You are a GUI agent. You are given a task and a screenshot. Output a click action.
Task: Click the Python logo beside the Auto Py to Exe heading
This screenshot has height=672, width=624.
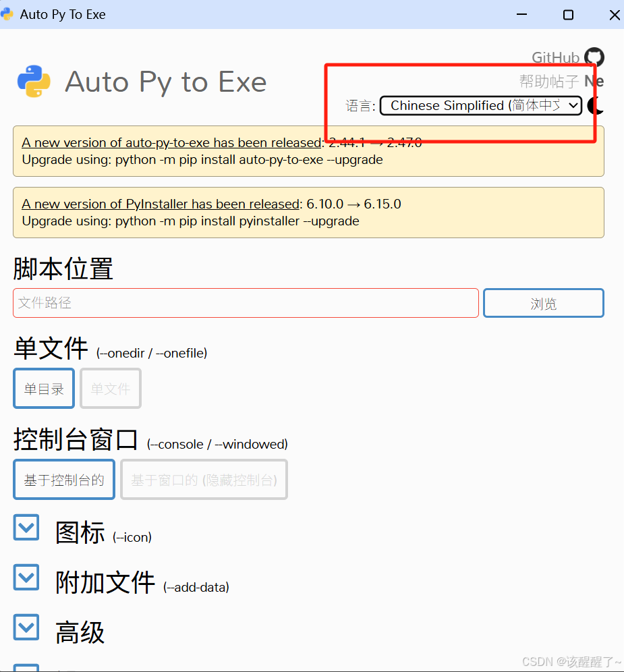tap(34, 82)
